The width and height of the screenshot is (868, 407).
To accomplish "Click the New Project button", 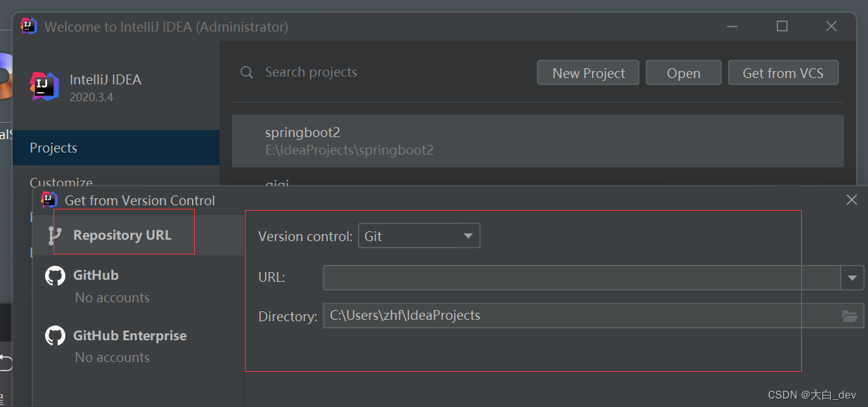I will pos(588,73).
